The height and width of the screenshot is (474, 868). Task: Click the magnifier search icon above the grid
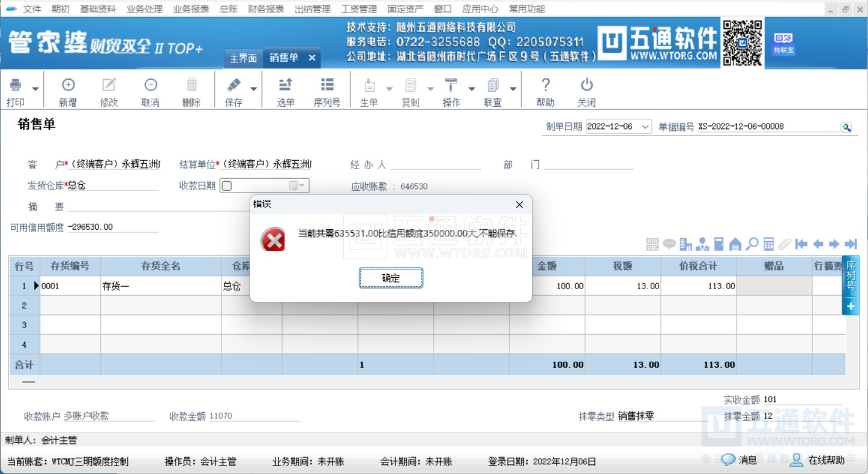point(752,244)
